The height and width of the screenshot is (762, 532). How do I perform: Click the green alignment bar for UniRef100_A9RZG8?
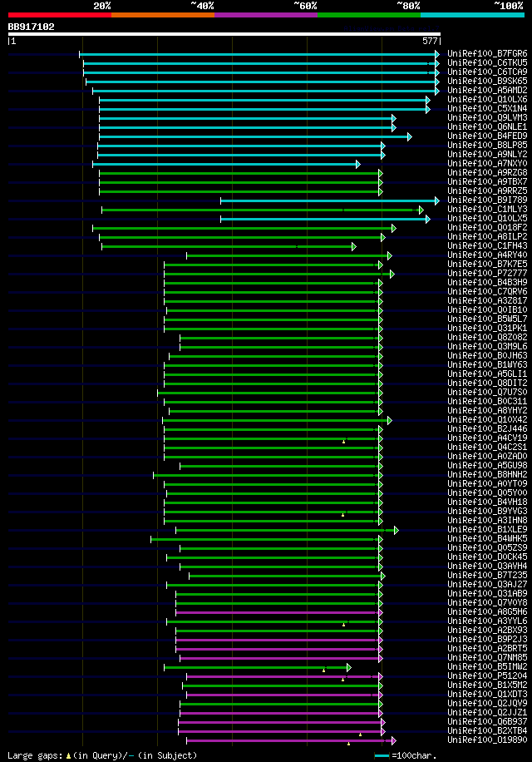239,174
